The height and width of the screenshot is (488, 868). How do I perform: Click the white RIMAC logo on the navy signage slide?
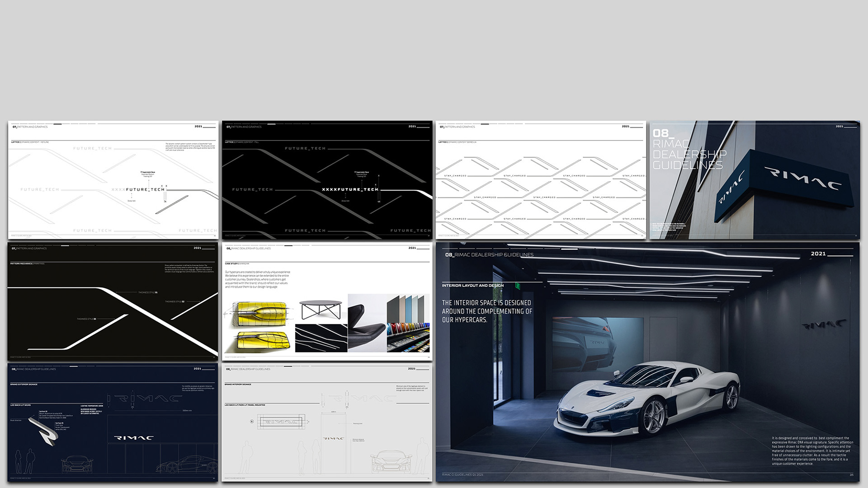click(134, 438)
